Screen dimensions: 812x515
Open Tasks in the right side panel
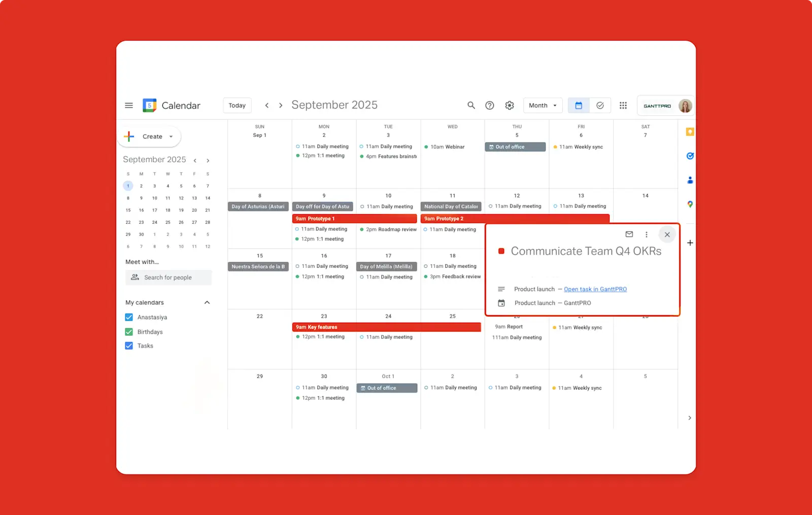coord(690,156)
